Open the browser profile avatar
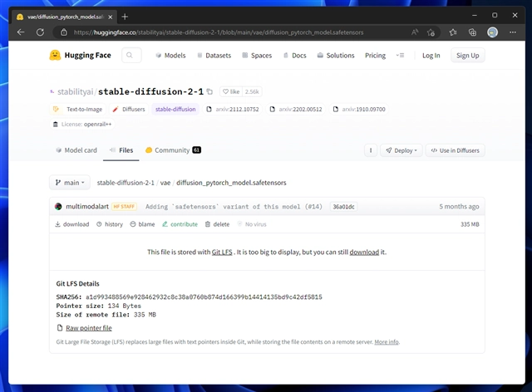Image resolution: width=532 pixels, height=392 pixels. (x=492, y=32)
